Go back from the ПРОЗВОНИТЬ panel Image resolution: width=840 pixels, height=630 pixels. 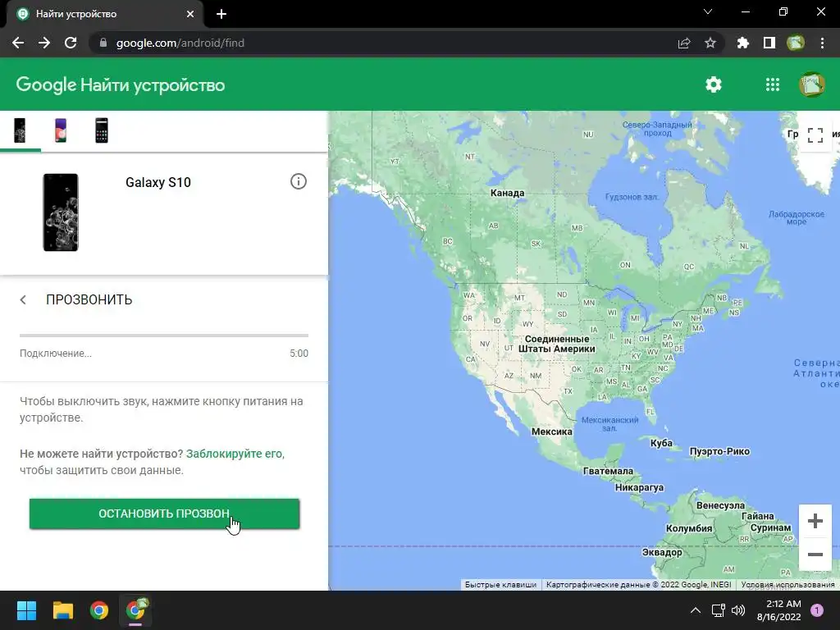23,299
